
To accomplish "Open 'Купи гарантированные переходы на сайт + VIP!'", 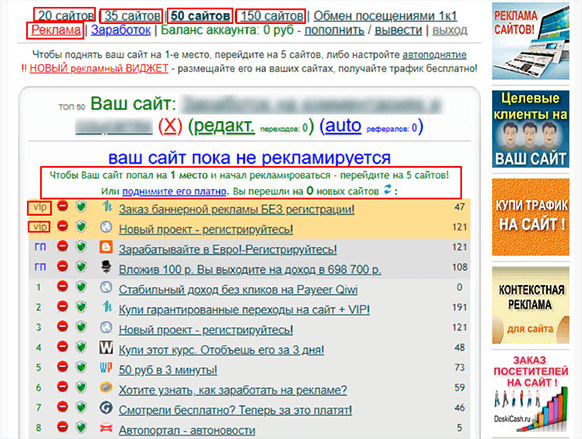I will tap(244, 309).
